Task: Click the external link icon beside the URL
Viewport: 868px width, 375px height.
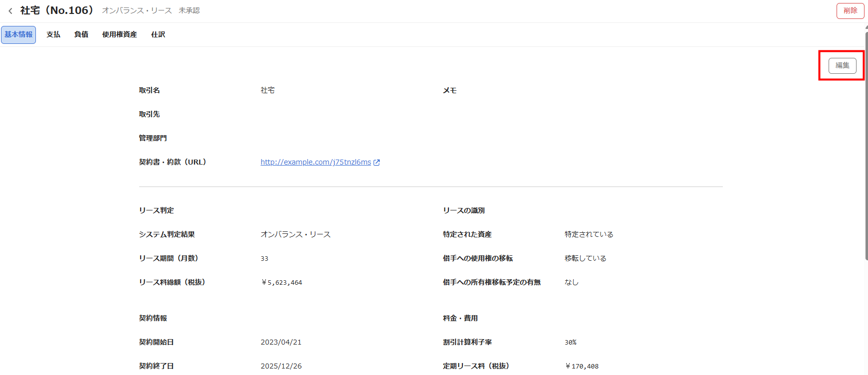Action: tap(377, 163)
